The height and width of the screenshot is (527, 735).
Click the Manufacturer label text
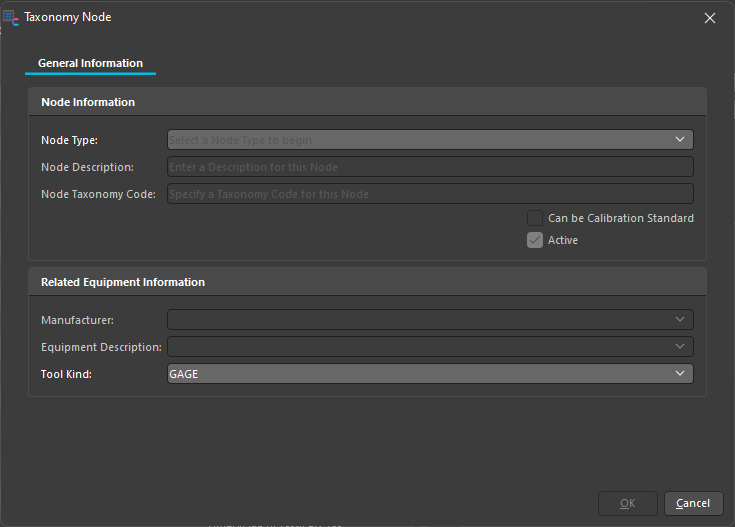click(77, 320)
